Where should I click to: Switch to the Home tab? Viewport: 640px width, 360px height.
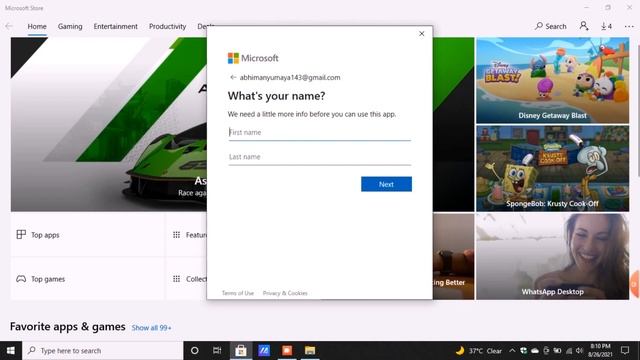click(37, 26)
